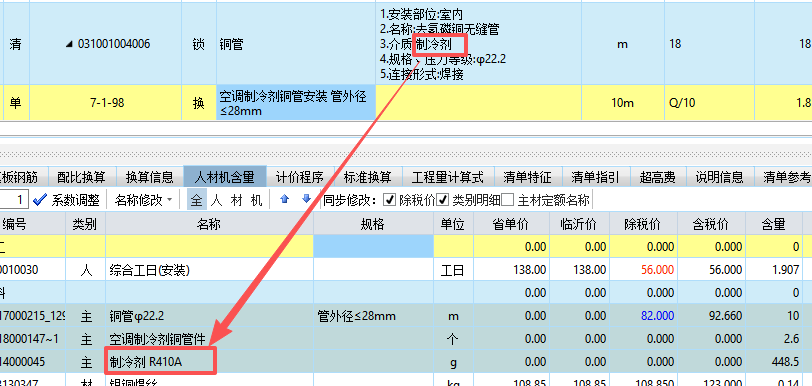This screenshot has height=386, width=812.
Task: Click the 单位 column header
Action: coord(453,224)
